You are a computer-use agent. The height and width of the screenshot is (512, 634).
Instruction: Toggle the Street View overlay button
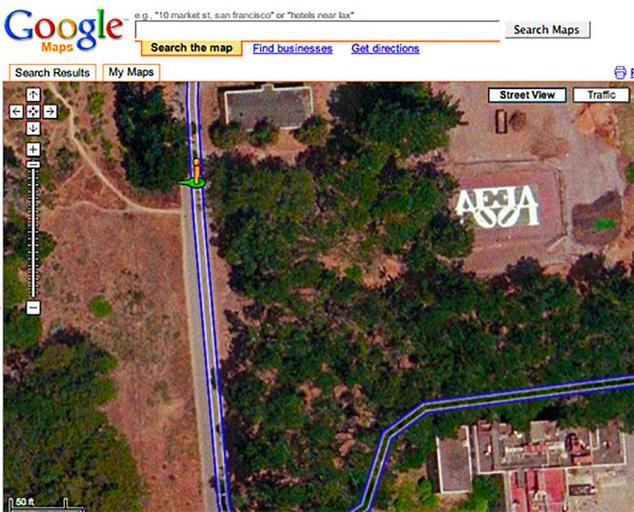(x=527, y=95)
